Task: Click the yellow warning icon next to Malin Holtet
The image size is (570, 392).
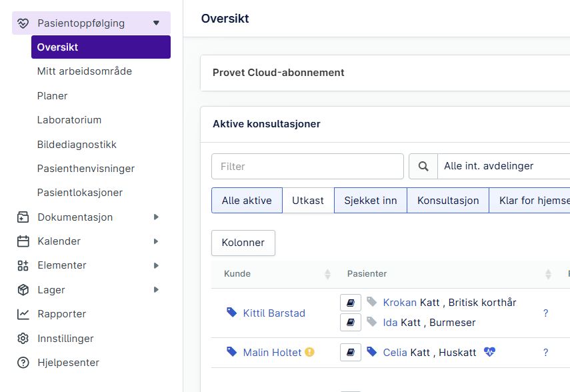Action: pyautogui.click(x=309, y=352)
